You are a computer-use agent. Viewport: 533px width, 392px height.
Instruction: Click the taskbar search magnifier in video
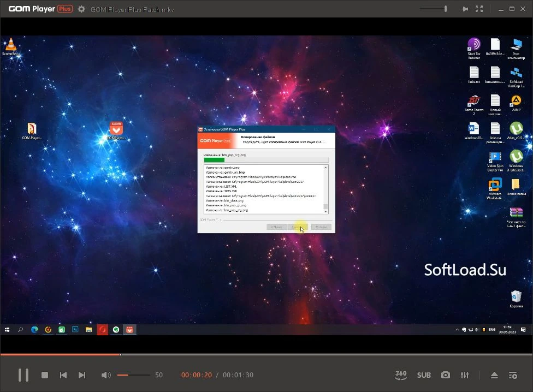click(x=20, y=330)
